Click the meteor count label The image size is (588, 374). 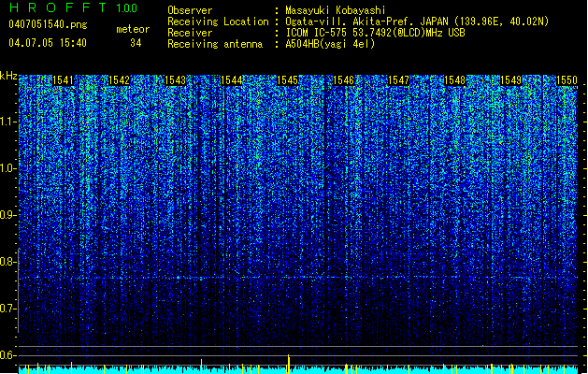click(x=133, y=29)
